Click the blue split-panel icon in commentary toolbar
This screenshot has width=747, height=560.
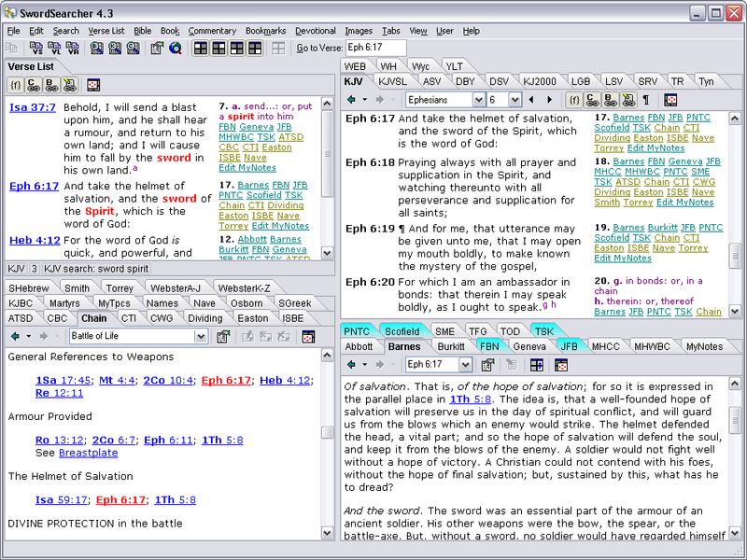[536, 365]
